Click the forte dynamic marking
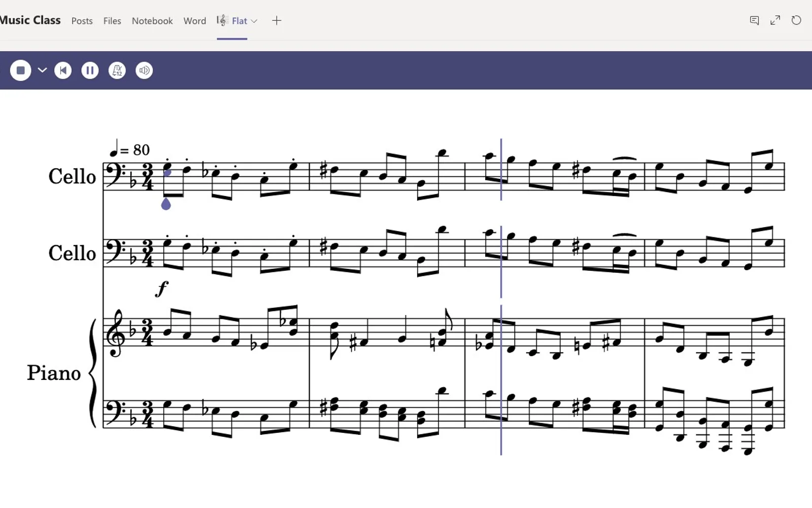The height and width of the screenshot is (508, 812). tap(161, 289)
